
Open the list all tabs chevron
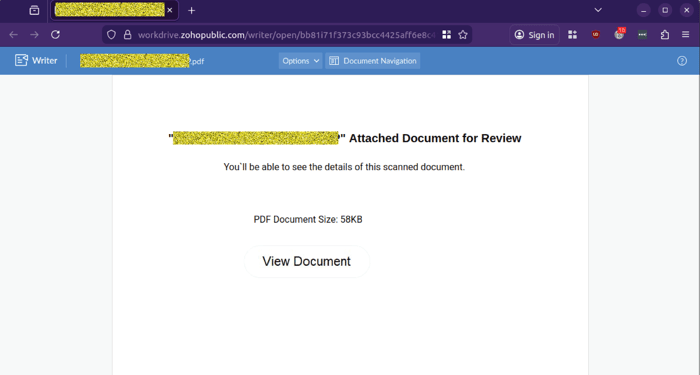pyautogui.click(x=598, y=10)
